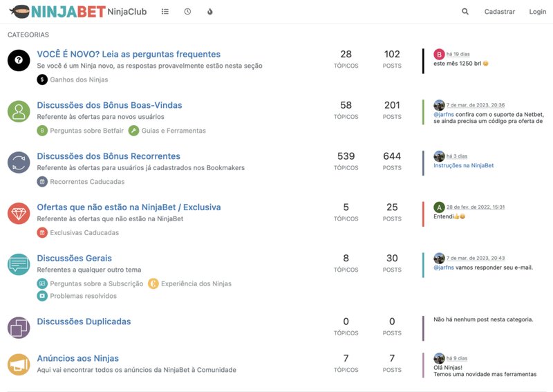The image size is (553, 392).
Task: Open VOCÊ É NOVO? perguntas frequentes category
Action: pos(129,54)
